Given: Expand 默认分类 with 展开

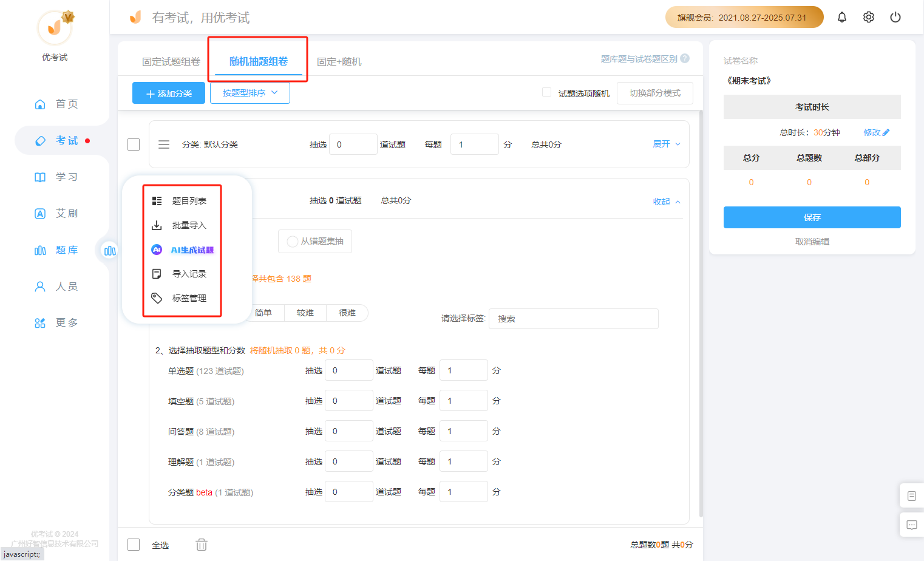Looking at the screenshot, I should [x=667, y=144].
